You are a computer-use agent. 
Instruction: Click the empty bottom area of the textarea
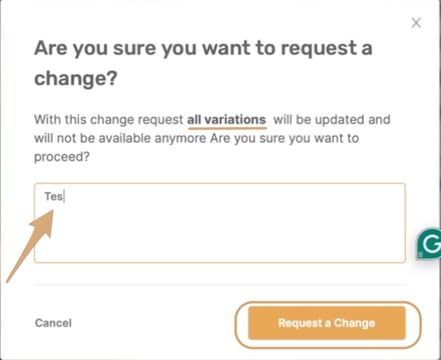tap(220, 247)
